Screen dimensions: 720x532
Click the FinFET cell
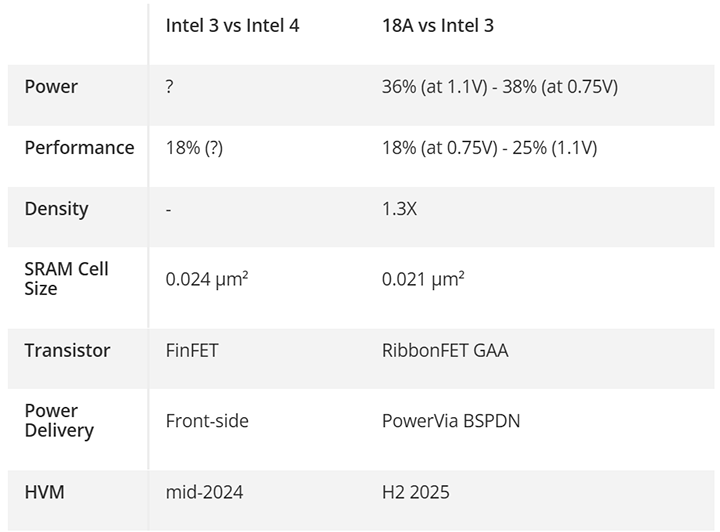click(x=194, y=351)
